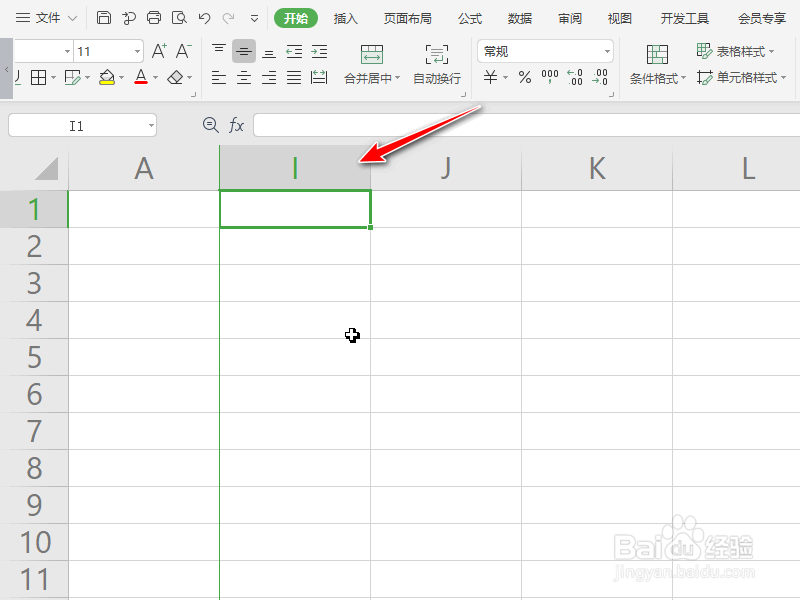
Task: Open the File menu
Action: coord(46,18)
